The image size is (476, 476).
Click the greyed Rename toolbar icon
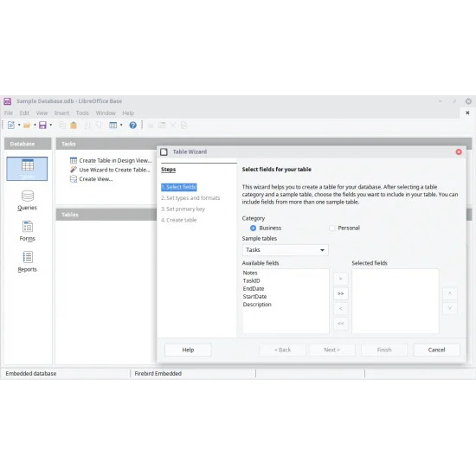pos(183,125)
